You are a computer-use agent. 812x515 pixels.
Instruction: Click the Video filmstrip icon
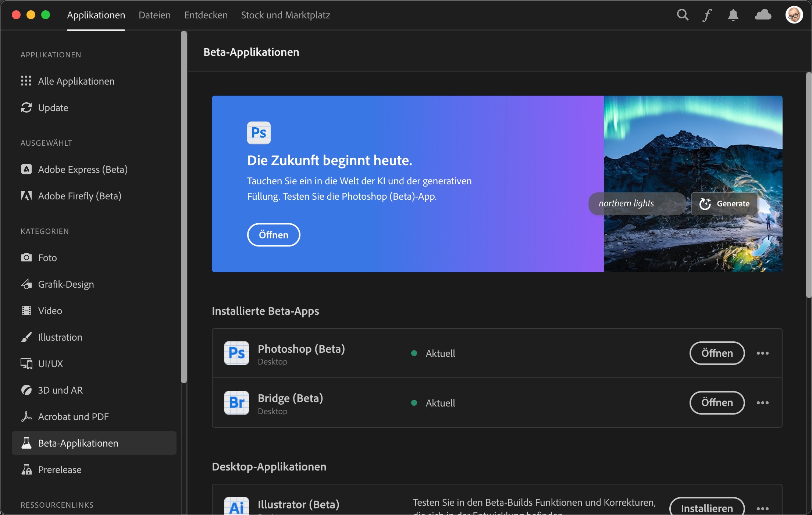click(x=26, y=310)
